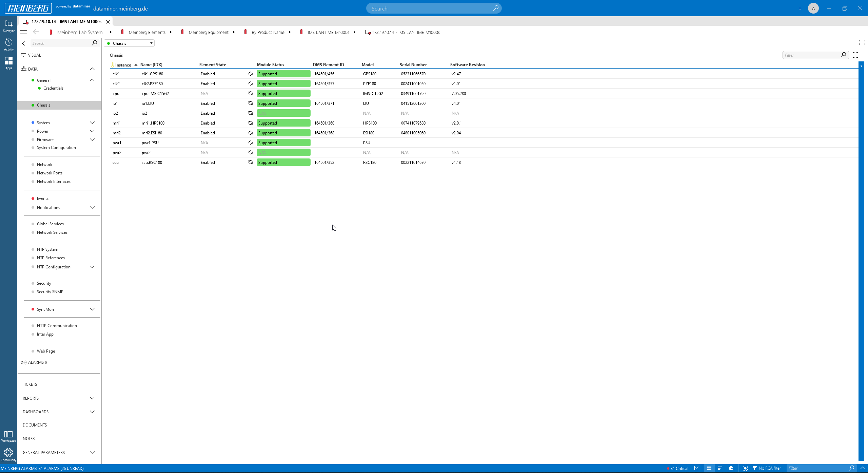Screen dimensions: 868x473
Task: Click the table filter search icon
Action: click(x=843, y=55)
